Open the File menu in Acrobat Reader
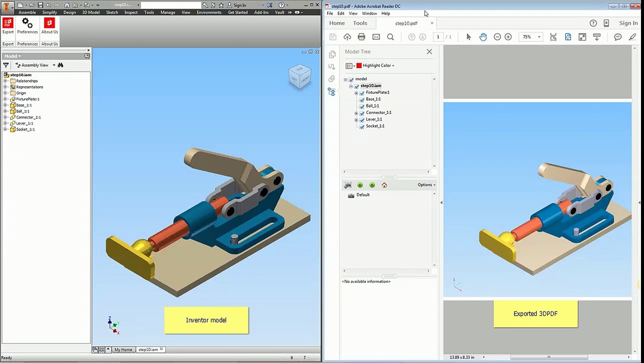This screenshot has height=363, width=644. click(330, 14)
